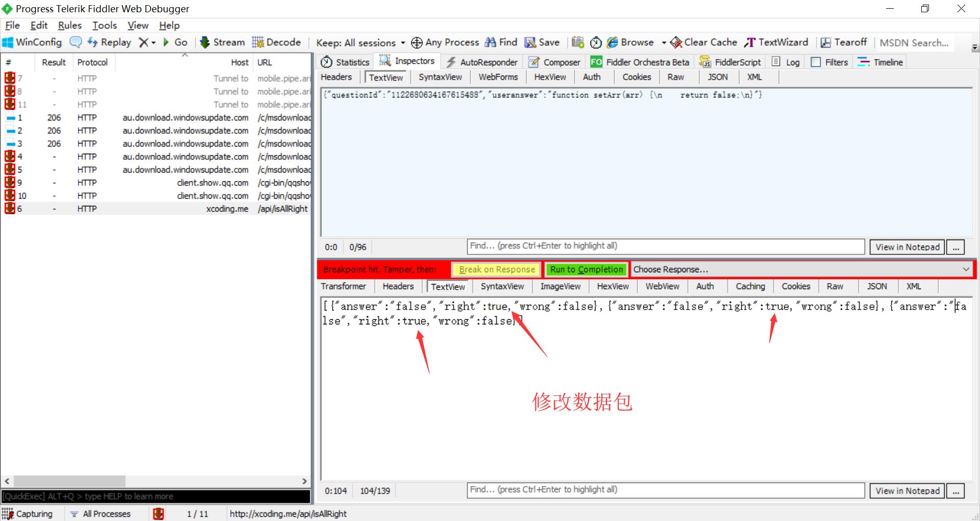Click Any Process target picker
Viewport: 980px width, 521px height.
[445, 42]
